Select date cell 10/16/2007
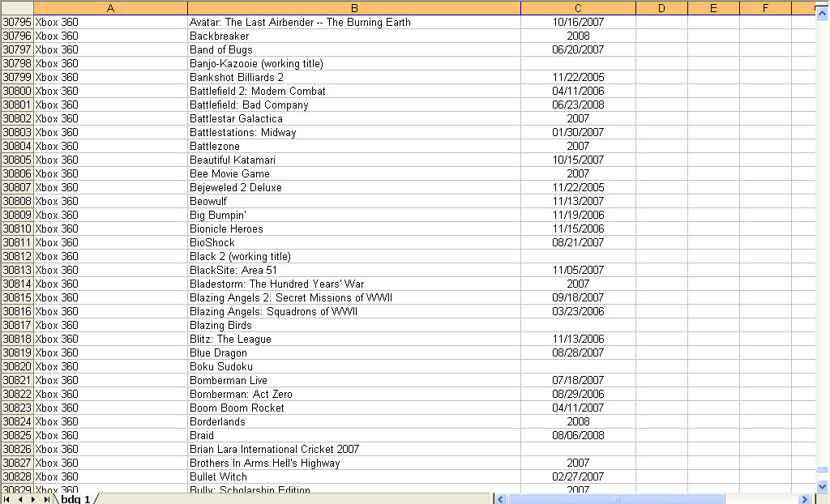The height and width of the screenshot is (504, 830). (x=578, y=22)
